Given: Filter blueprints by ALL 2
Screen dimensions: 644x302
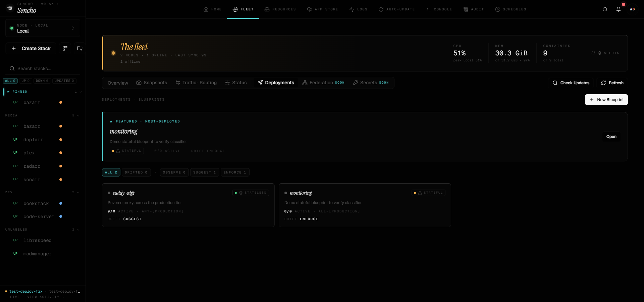Looking at the screenshot, I should pos(111,172).
